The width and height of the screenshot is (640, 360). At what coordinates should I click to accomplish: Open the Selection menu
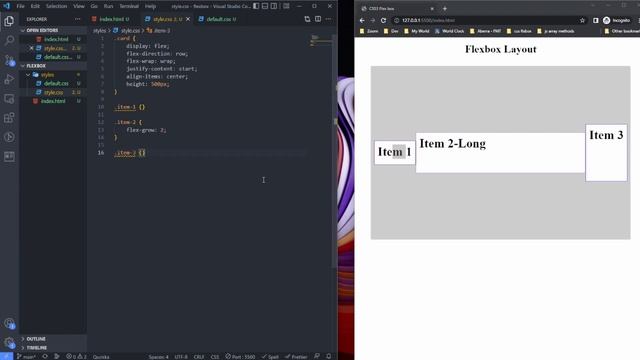coord(56,6)
